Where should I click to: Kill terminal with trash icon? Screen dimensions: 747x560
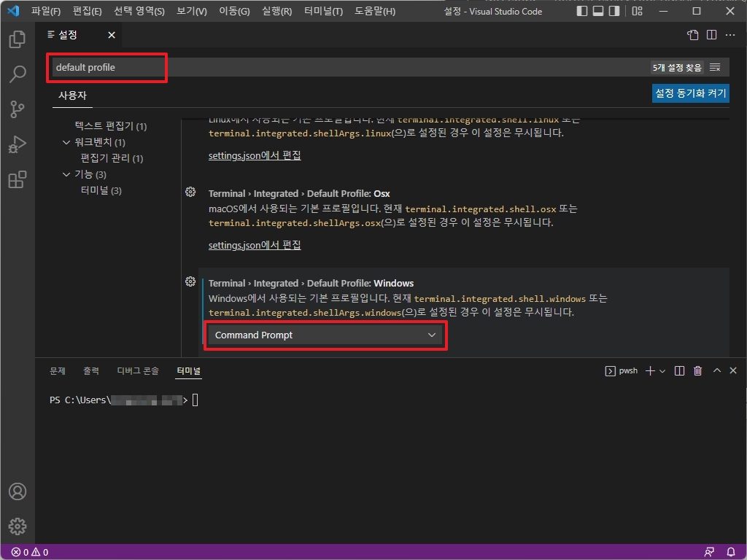(697, 370)
